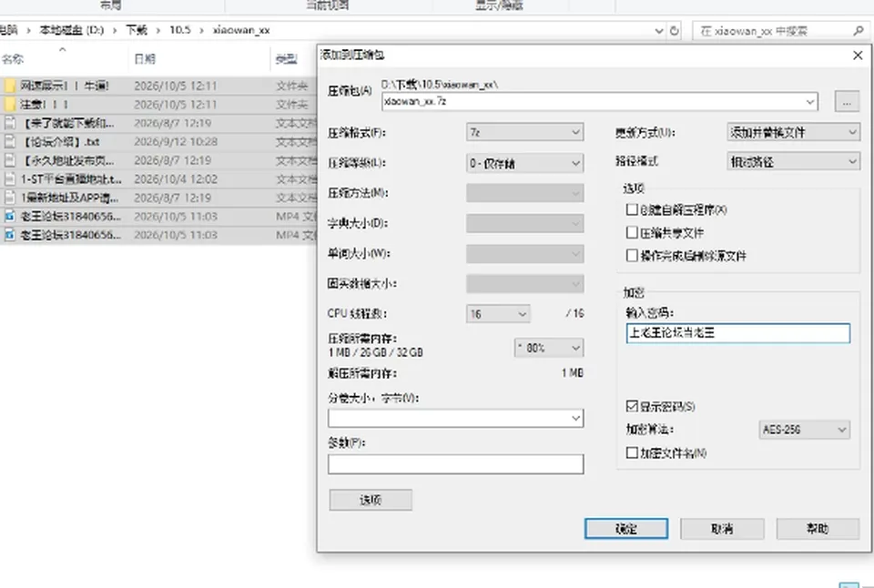Focus the 输入密码 password field
The image size is (874, 588).
pos(738,333)
